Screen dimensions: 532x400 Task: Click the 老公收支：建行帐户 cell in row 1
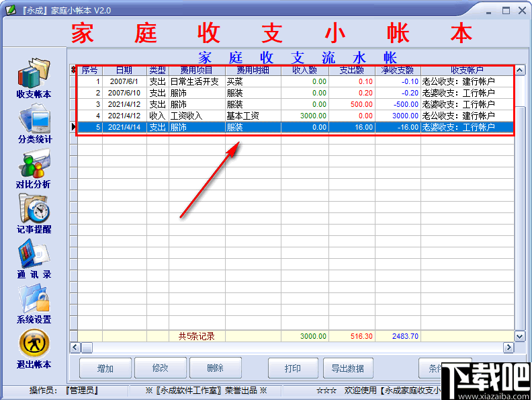pyautogui.click(x=468, y=81)
